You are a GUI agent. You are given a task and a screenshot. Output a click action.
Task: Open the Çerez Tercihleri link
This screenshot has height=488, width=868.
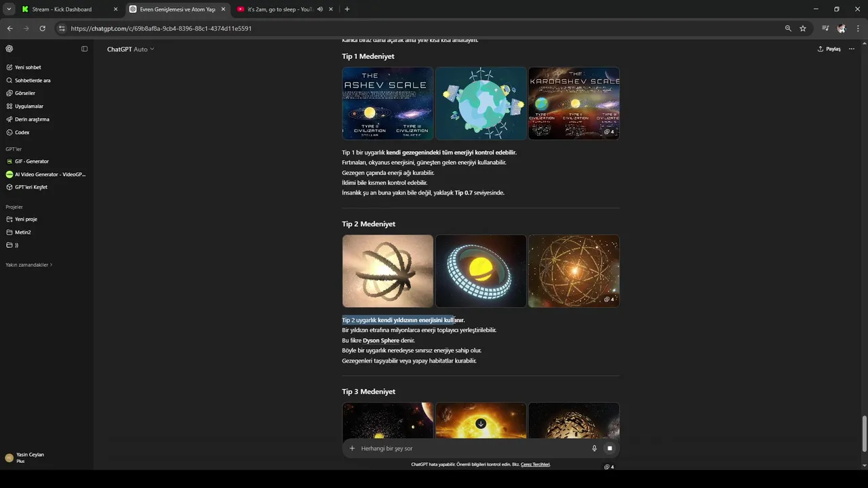pos(535,464)
